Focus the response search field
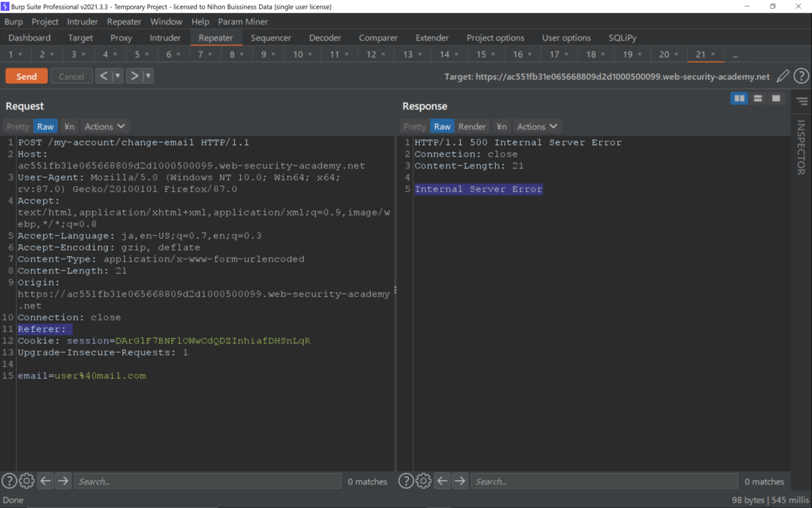The width and height of the screenshot is (812, 508). point(604,481)
